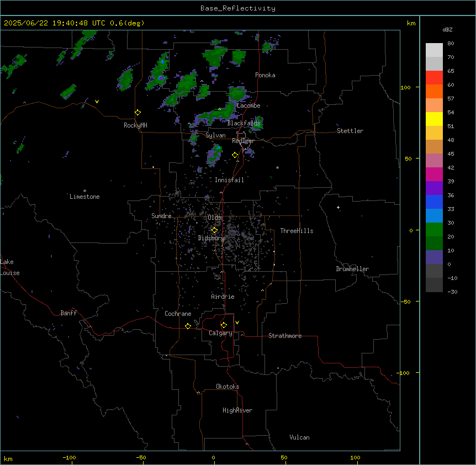
Task: Click the yellow diamond marker beside RedDeer
Action: coord(235,155)
